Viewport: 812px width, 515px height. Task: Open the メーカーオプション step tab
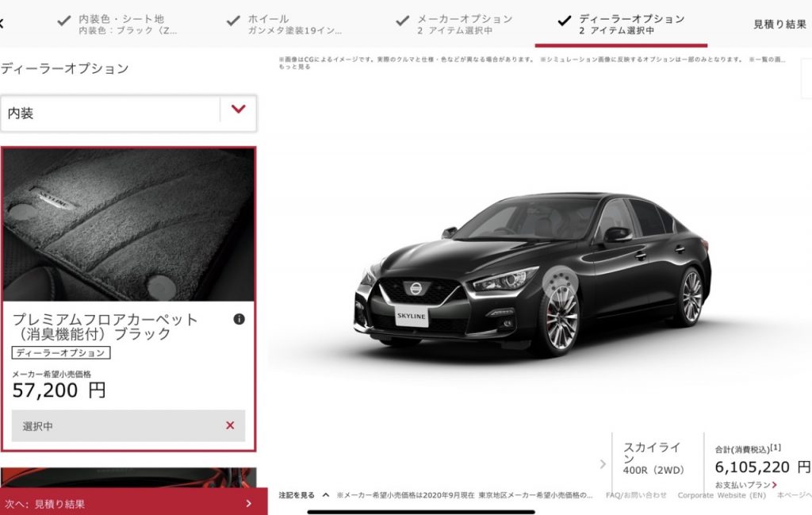454,25
